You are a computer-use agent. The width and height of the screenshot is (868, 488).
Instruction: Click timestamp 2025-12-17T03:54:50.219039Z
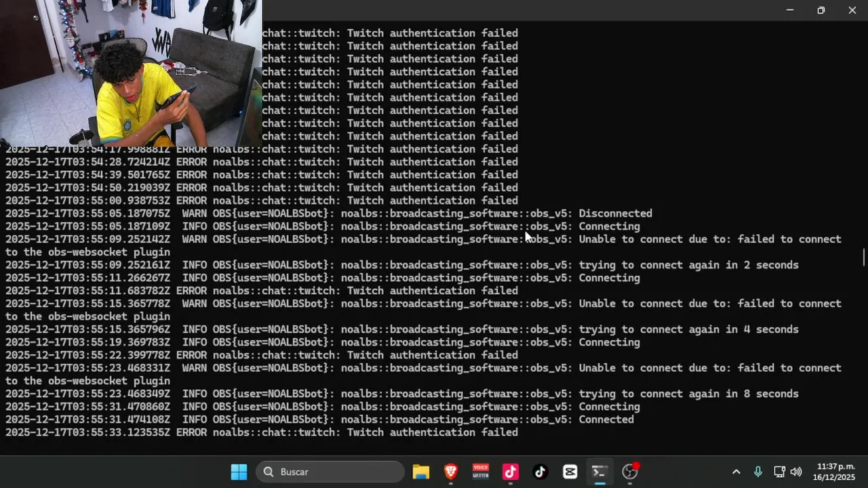(x=88, y=188)
